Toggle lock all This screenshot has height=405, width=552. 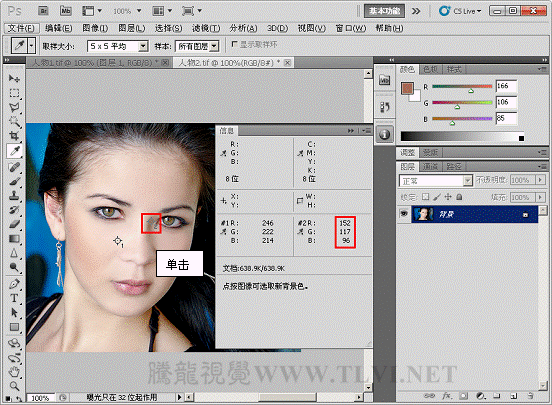pyautogui.click(x=459, y=197)
